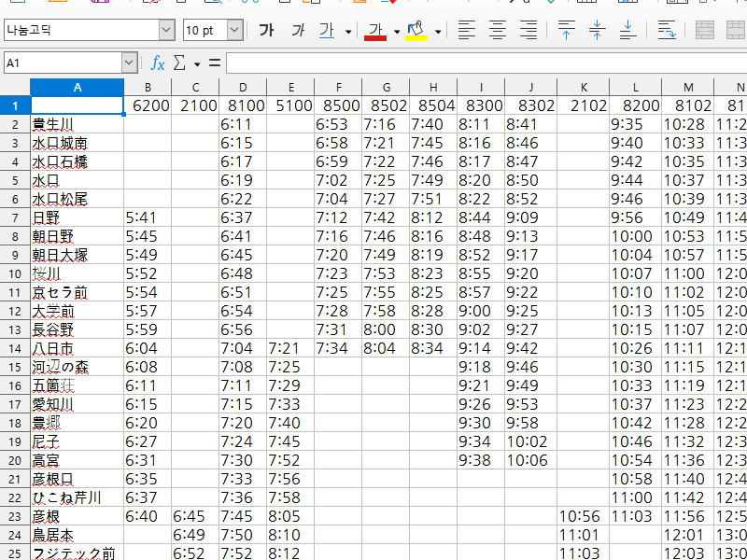Align cell text right
The width and height of the screenshot is (747, 560).
[529, 31]
